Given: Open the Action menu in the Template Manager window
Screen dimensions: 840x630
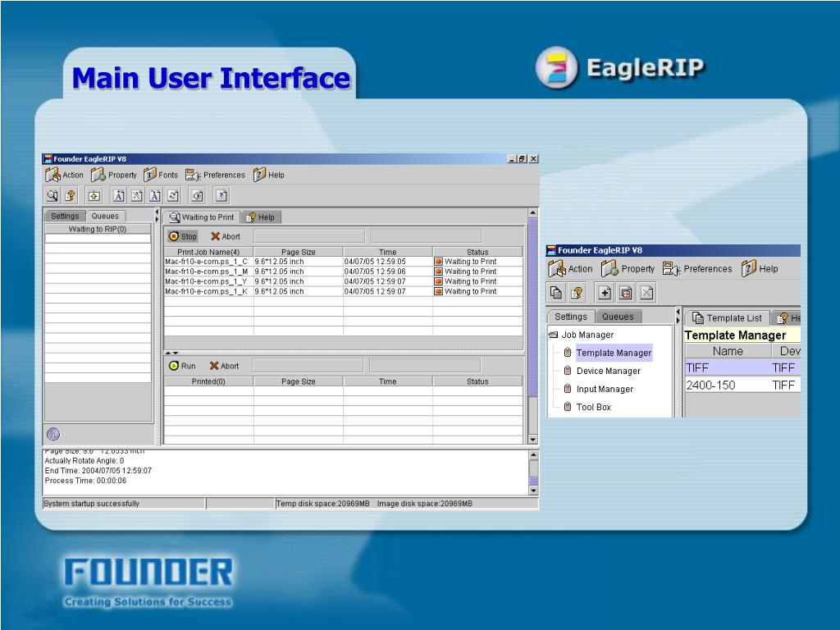Looking at the screenshot, I should pyautogui.click(x=571, y=268).
